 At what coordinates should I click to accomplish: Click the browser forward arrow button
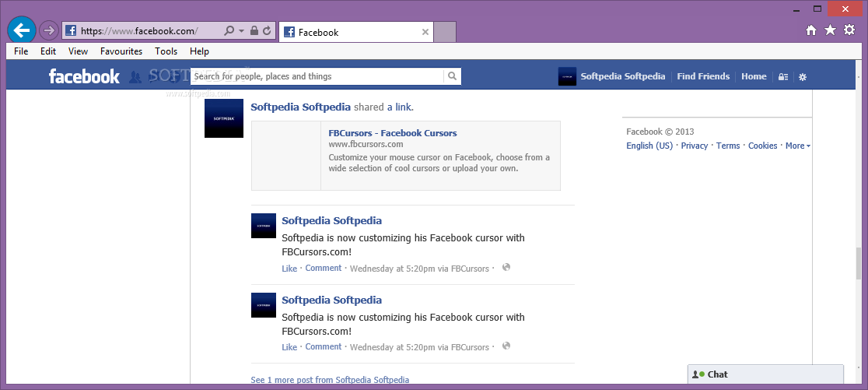49,30
